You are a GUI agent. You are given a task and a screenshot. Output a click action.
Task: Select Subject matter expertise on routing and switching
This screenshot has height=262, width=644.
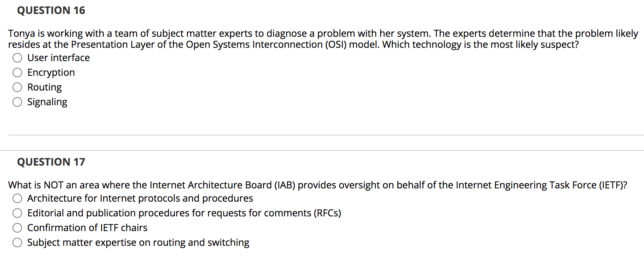17,242
